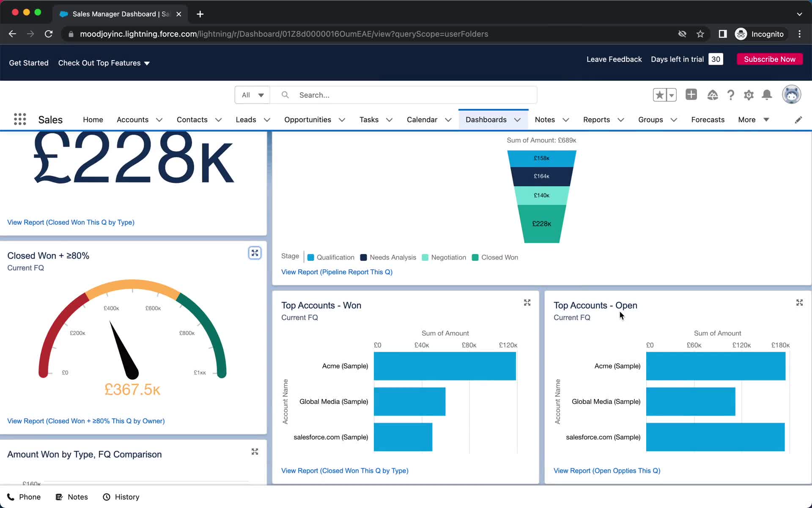Go back in browser history
Viewport: 812px width, 508px height.
[x=12, y=34]
